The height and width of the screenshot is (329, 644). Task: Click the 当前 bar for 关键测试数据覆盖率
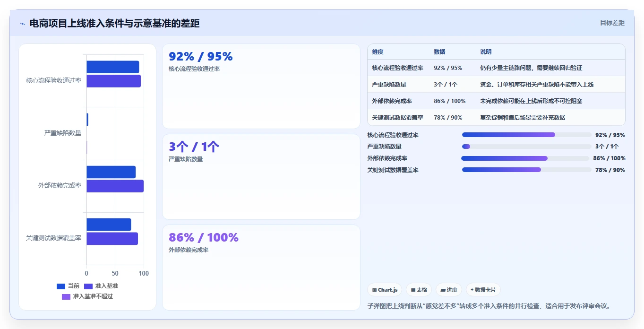[x=109, y=225]
